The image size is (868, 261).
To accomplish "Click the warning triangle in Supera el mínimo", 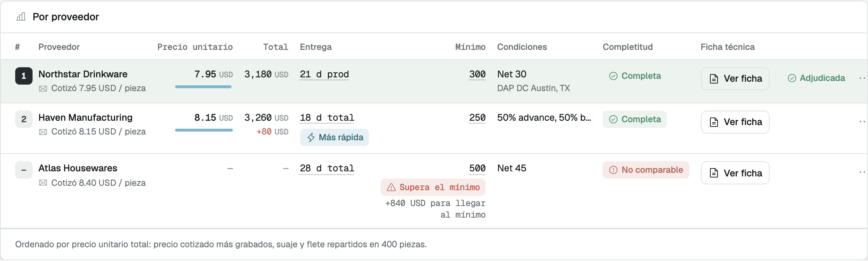I will click(x=391, y=187).
